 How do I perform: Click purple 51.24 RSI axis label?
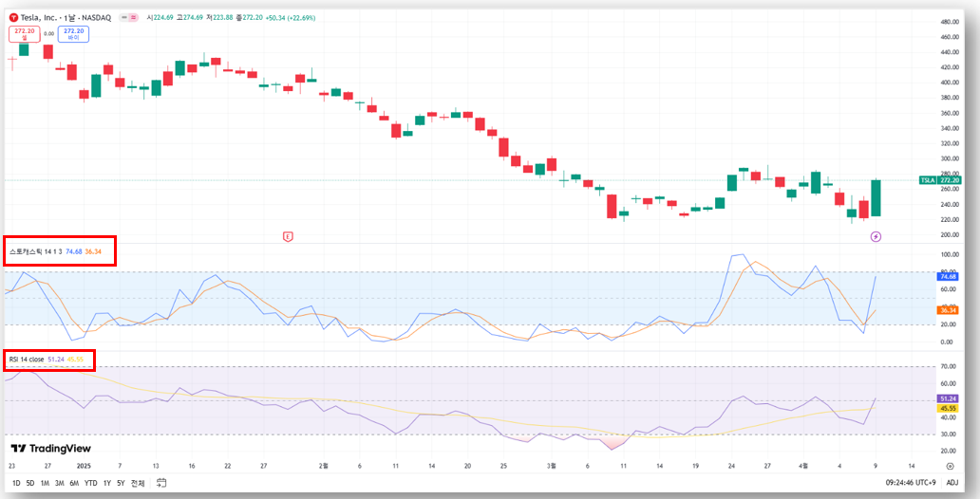pos(948,398)
